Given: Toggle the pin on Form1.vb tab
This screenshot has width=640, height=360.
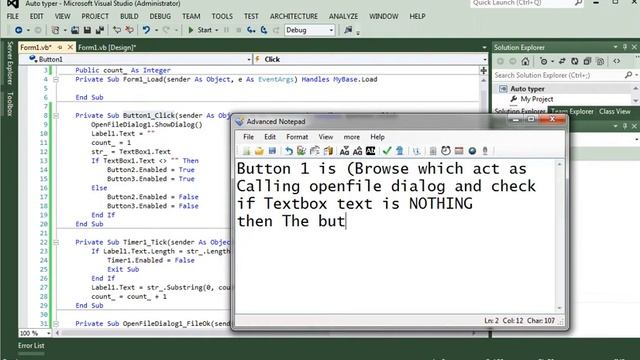Looking at the screenshot, I should (60, 47).
